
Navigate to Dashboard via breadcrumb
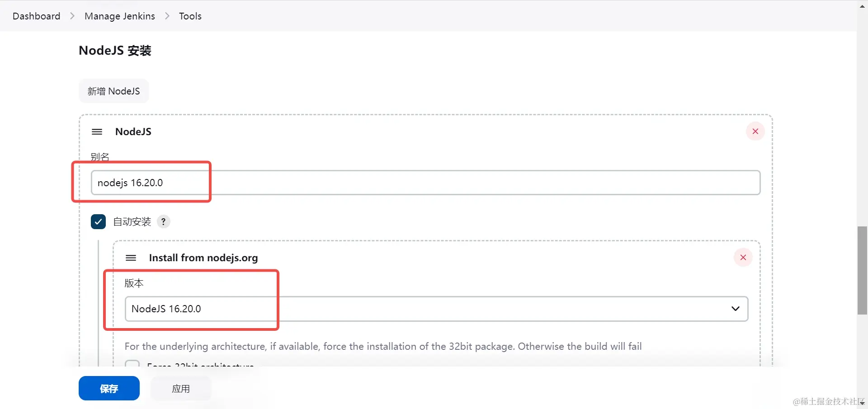click(x=36, y=16)
